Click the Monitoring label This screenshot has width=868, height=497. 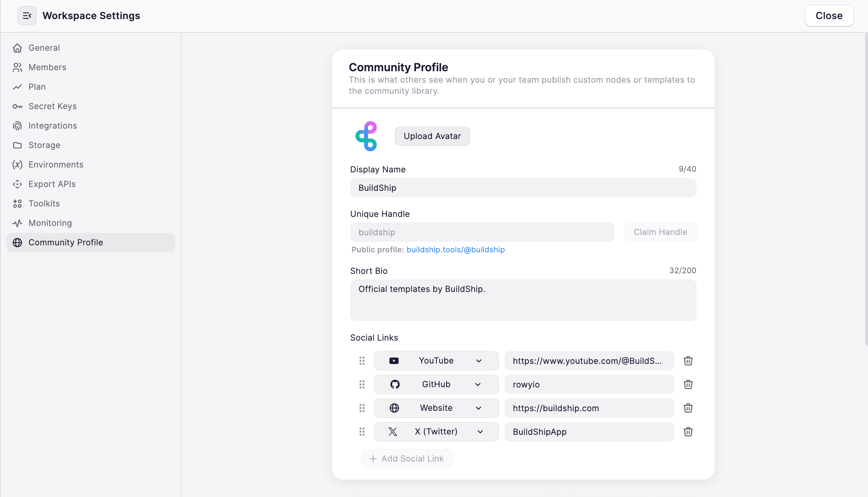click(x=50, y=223)
